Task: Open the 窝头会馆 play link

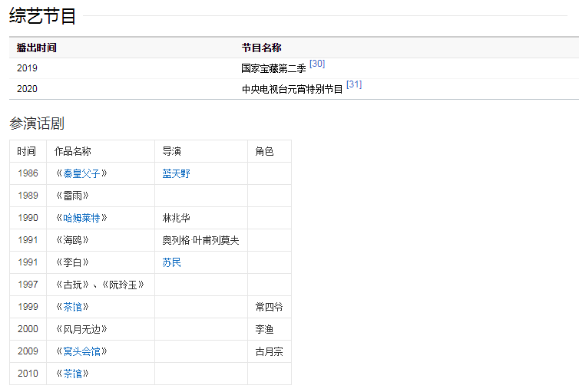Action: click(x=81, y=351)
